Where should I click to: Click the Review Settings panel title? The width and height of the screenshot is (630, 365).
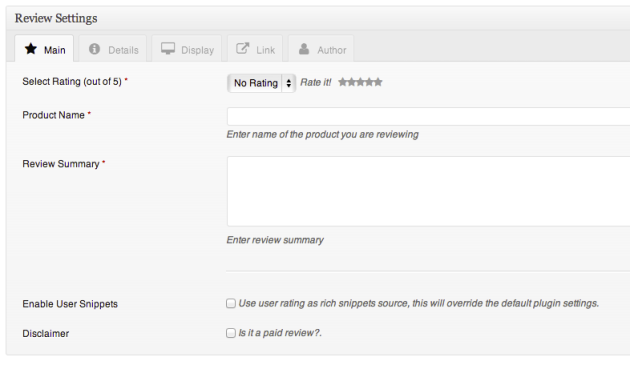tap(56, 18)
